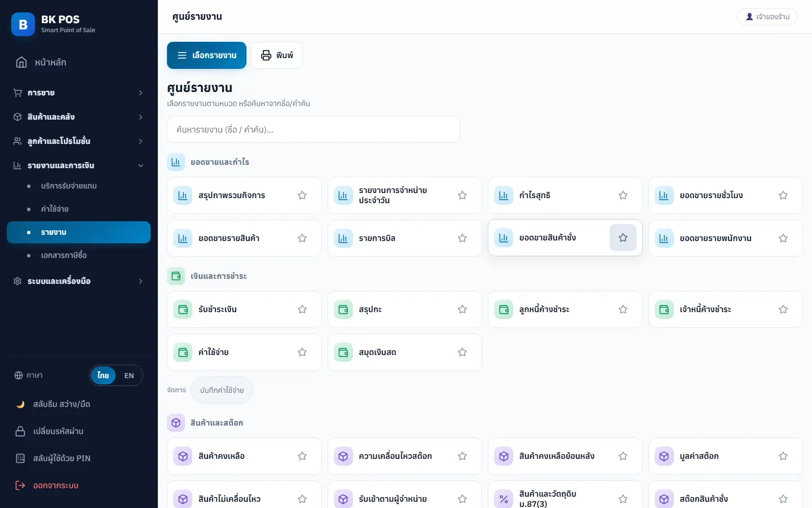Click the chart icon on สรุปภาพรวมกิจการ card

click(x=183, y=195)
